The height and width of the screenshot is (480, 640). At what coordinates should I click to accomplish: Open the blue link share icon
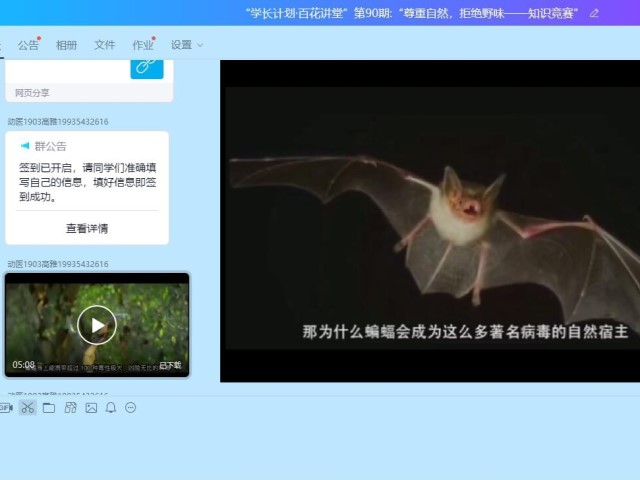(x=147, y=69)
